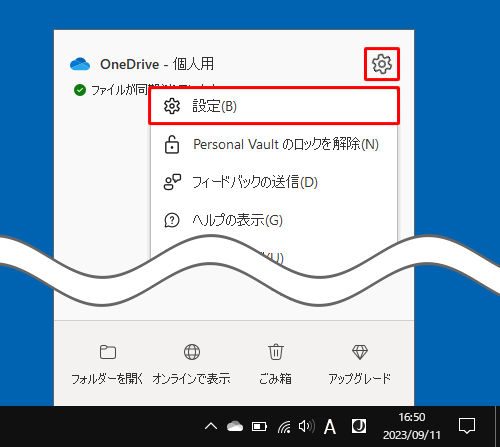
Task: Open ヘルプの表示(G) menu item
Action: [274, 220]
